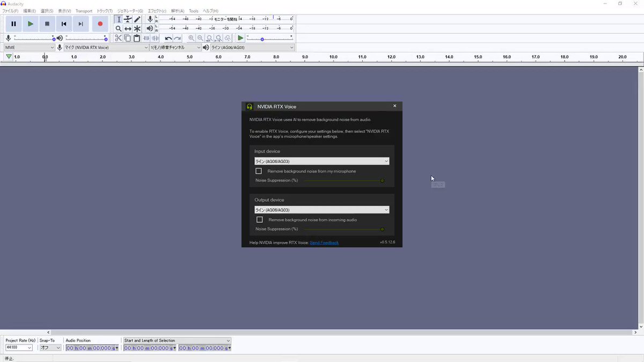Open the トラック(T) menu
This screenshot has height=362, width=644.
[x=105, y=11]
